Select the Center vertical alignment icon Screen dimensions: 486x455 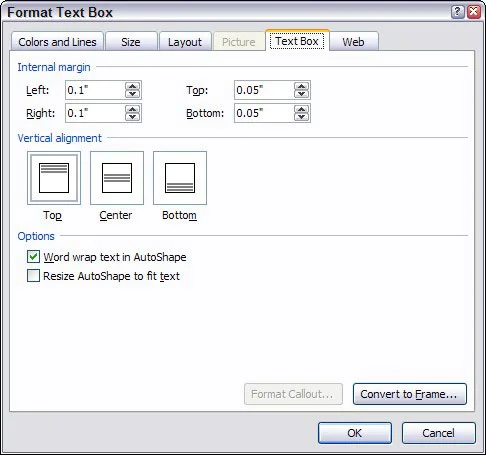(x=117, y=178)
